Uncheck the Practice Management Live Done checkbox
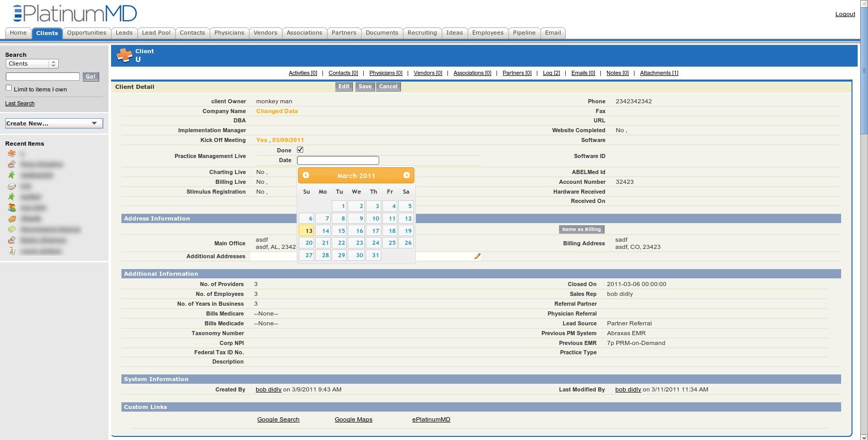This screenshot has width=868, height=440. pyautogui.click(x=300, y=150)
